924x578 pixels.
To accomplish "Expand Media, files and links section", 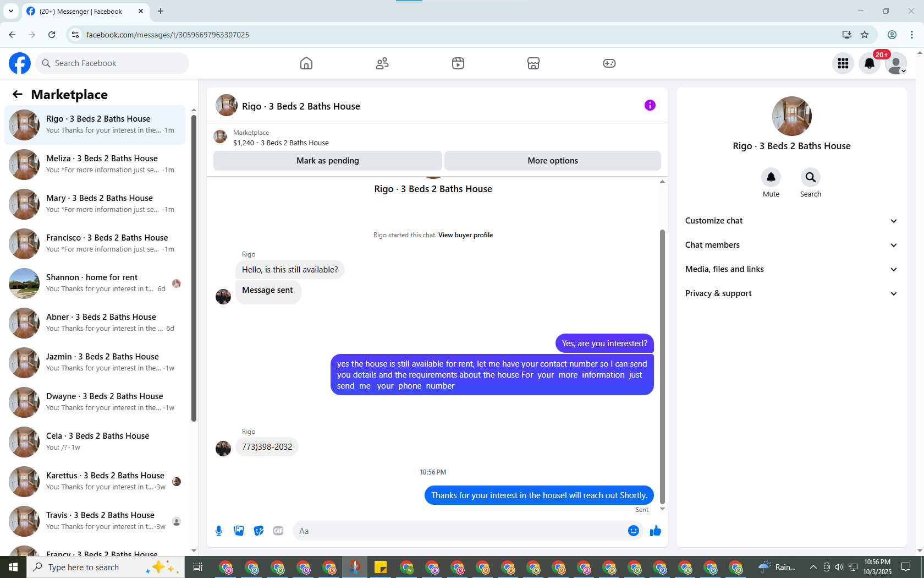I will (x=791, y=269).
